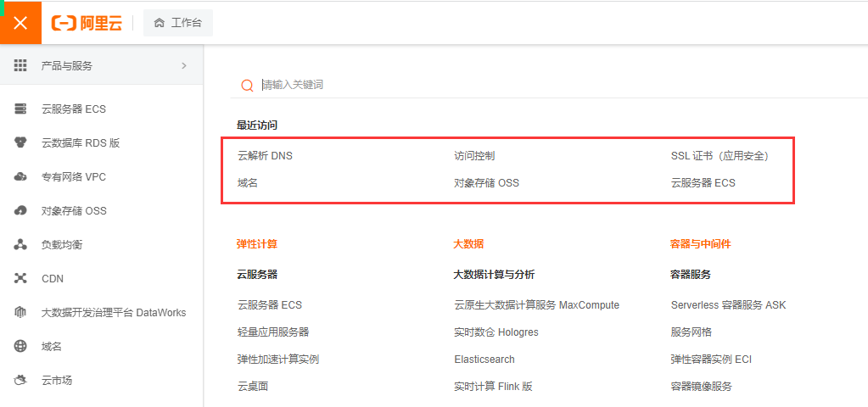
Task: Select 对象存储 OSS label in the sidebar
Action: coord(74,210)
